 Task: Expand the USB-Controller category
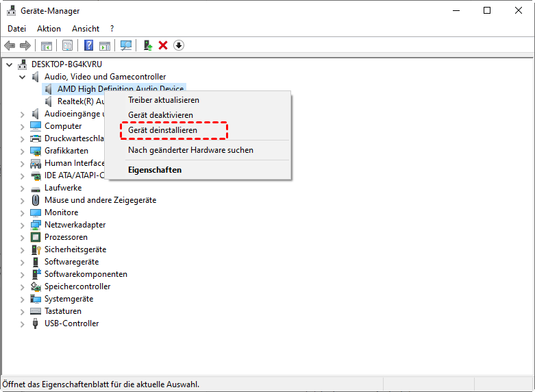point(23,323)
